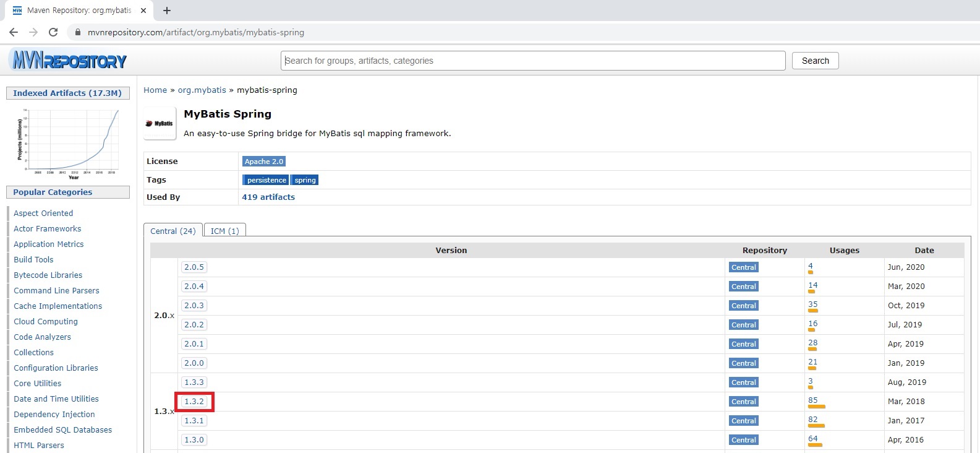Open Collections category
Image resolution: width=980 pixels, height=453 pixels.
(x=33, y=353)
